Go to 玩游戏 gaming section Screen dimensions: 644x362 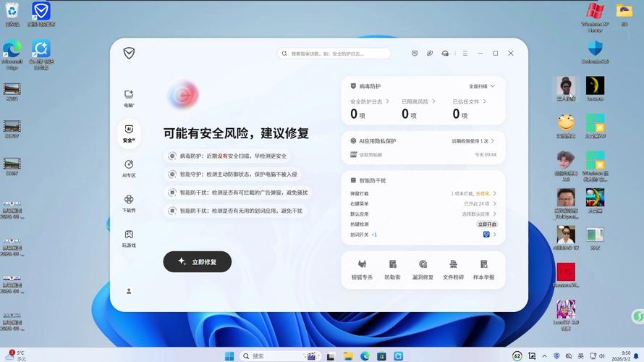tap(129, 238)
